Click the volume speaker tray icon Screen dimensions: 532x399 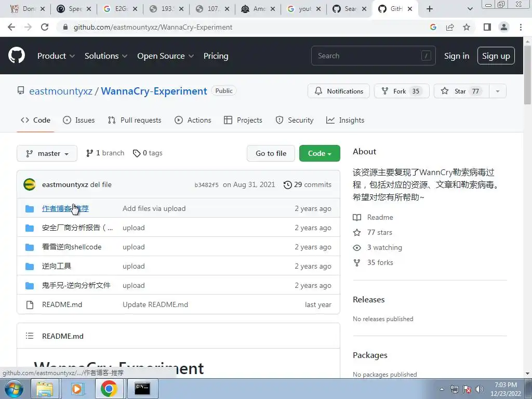(480, 389)
